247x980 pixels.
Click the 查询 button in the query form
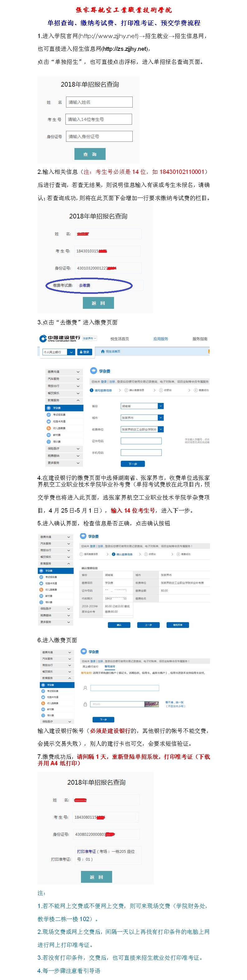click(90, 154)
